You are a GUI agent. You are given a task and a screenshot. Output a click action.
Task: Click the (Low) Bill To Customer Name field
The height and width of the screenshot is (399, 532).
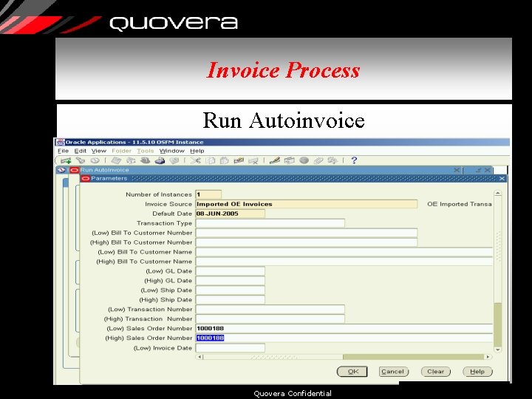(x=344, y=252)
